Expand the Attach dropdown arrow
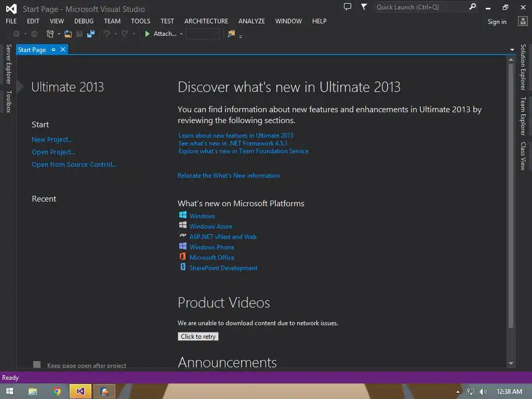The image size is (532, 399). coord(181,34)
